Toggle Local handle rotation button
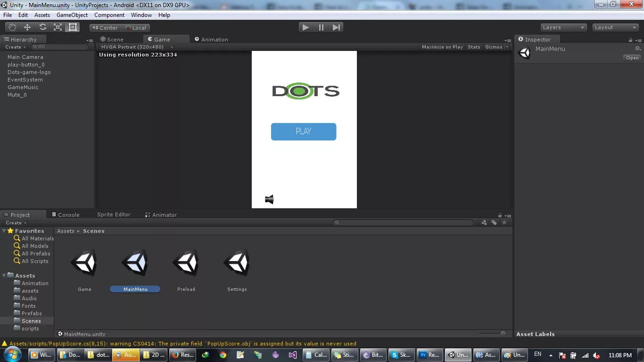 [135, 28]
